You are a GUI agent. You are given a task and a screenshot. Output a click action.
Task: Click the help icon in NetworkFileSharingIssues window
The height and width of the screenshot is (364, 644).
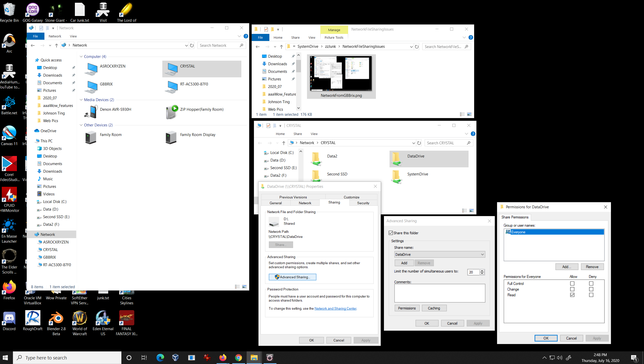[x=471, y=37]
